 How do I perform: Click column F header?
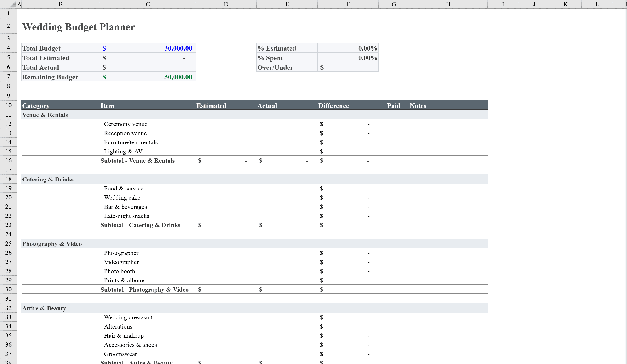[348, 4]
